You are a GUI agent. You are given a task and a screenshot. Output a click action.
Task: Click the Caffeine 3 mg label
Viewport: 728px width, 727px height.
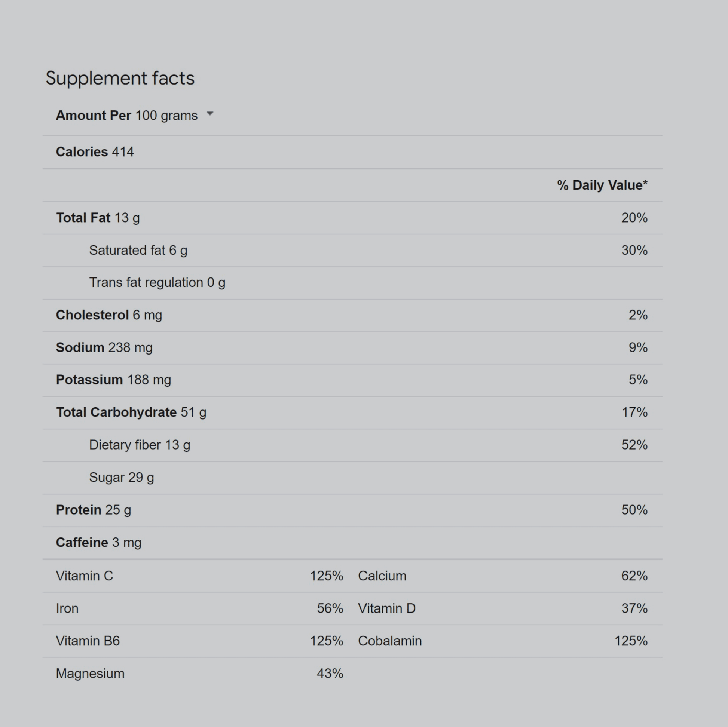click(x=98, y=542)
